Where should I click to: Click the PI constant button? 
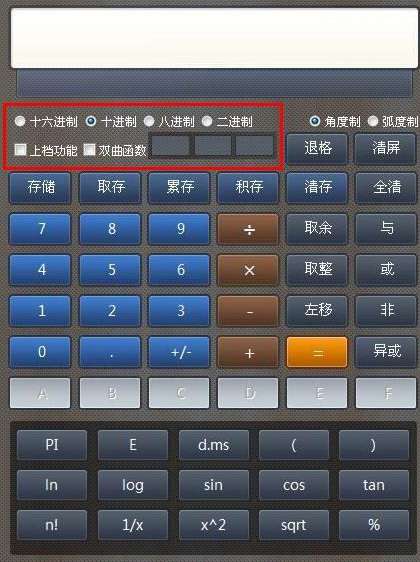[52, 445]
